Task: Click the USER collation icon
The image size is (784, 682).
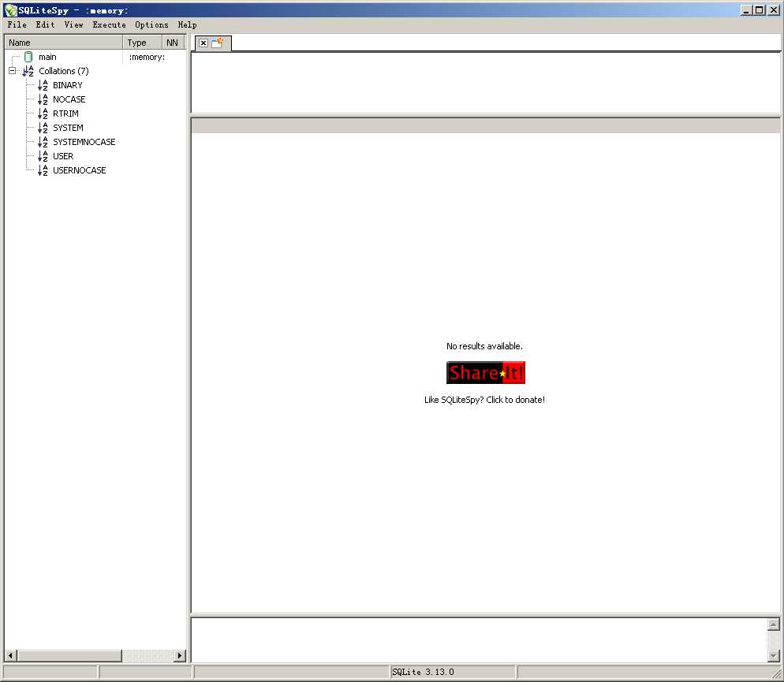Action: 43,156
